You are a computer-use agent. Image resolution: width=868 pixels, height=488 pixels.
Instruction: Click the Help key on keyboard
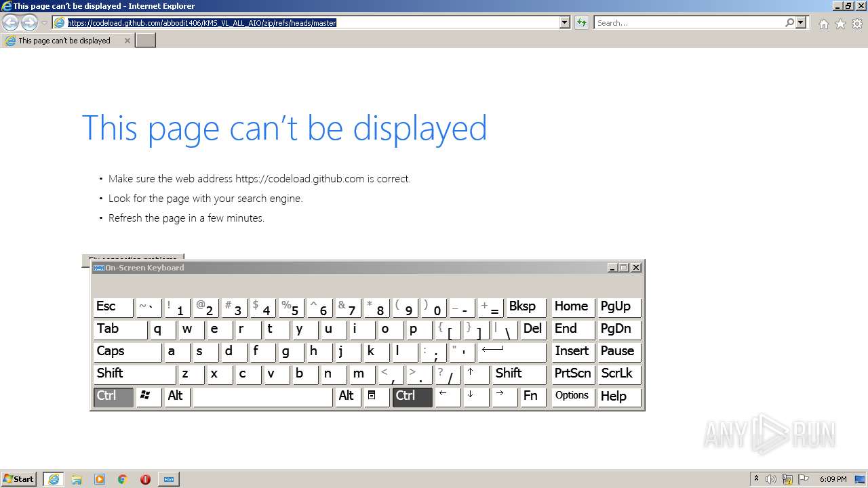(619, 396)
